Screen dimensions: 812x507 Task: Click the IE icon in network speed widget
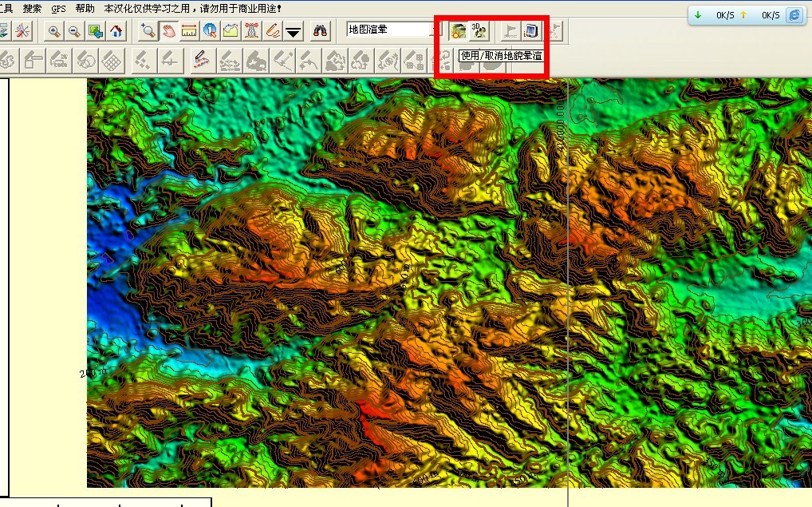pos(794,14)
